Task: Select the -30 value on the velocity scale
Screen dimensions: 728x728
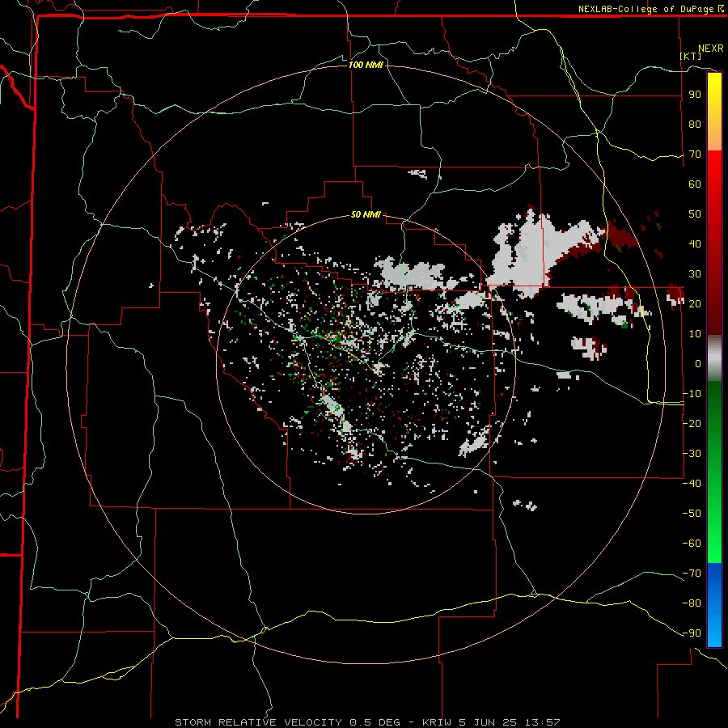Action: [x=692, y=454]
